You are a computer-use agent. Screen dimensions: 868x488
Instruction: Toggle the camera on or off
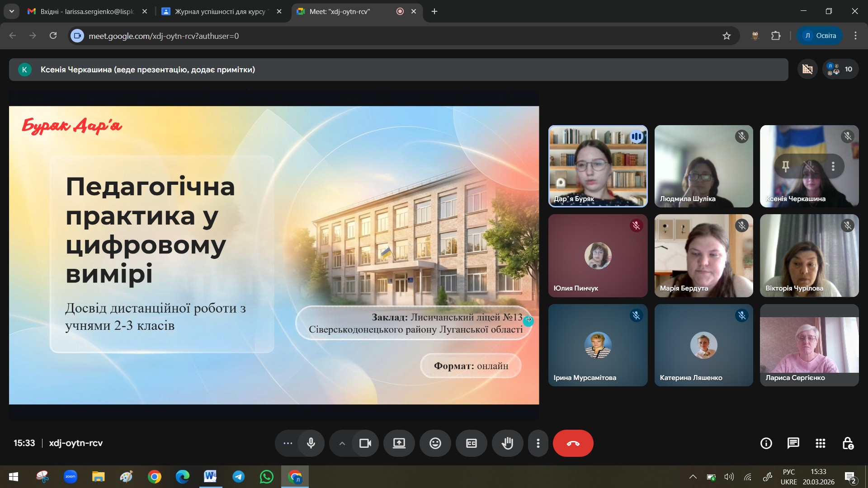click(x=365, y=443)
